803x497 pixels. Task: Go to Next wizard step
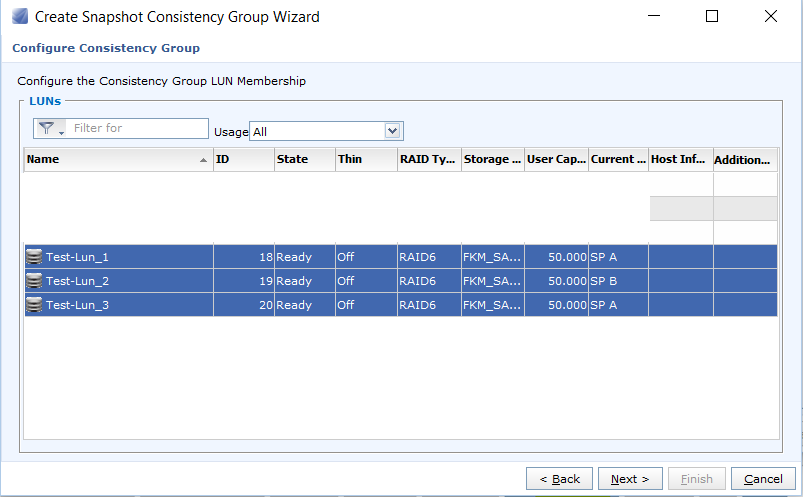(x=630, y=479)
